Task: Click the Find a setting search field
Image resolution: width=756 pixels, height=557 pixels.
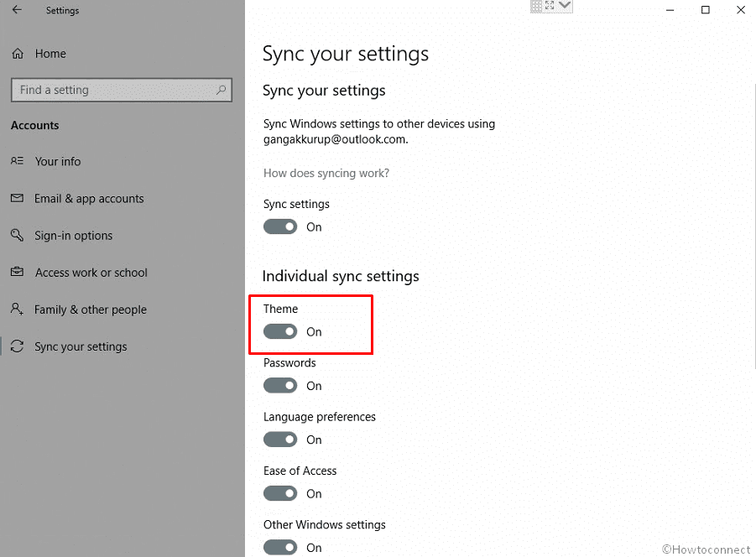Action: [x=109, y=90]
